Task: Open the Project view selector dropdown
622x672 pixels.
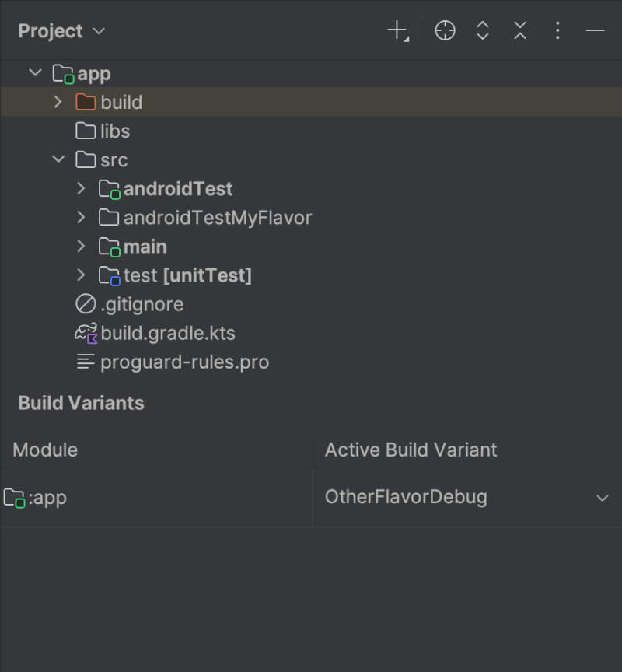Action: point(61,31)
